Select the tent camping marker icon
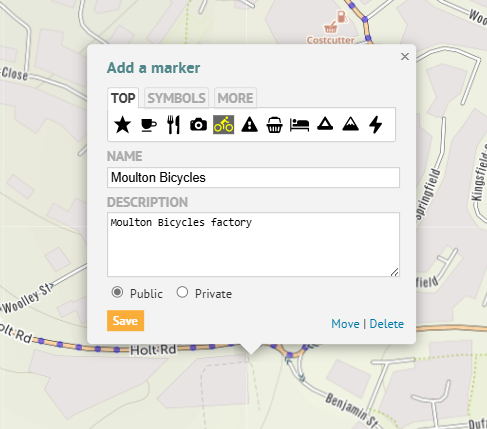 [325, 124]
